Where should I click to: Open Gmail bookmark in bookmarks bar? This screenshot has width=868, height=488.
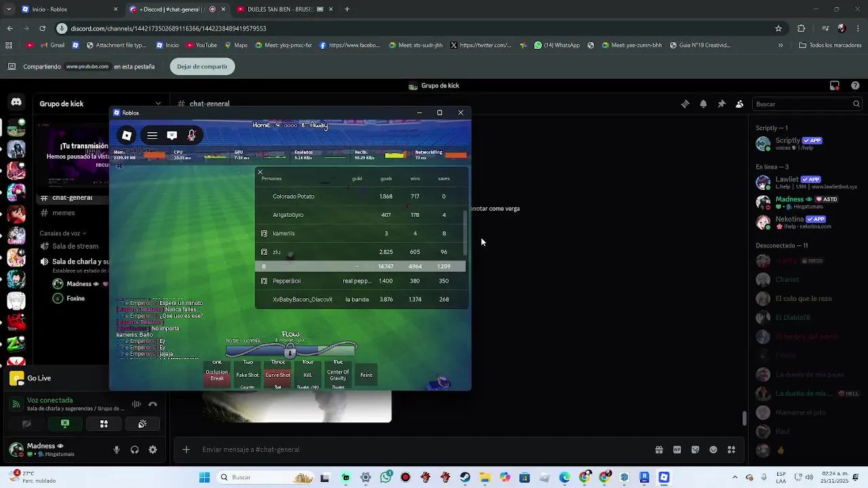[52, 45]
